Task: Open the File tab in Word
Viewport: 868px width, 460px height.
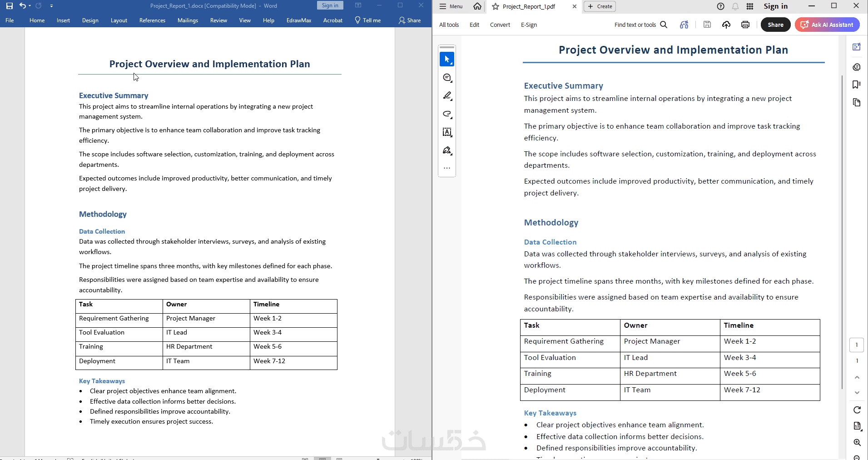Action: pyautogui.click(x=10, y=20)
